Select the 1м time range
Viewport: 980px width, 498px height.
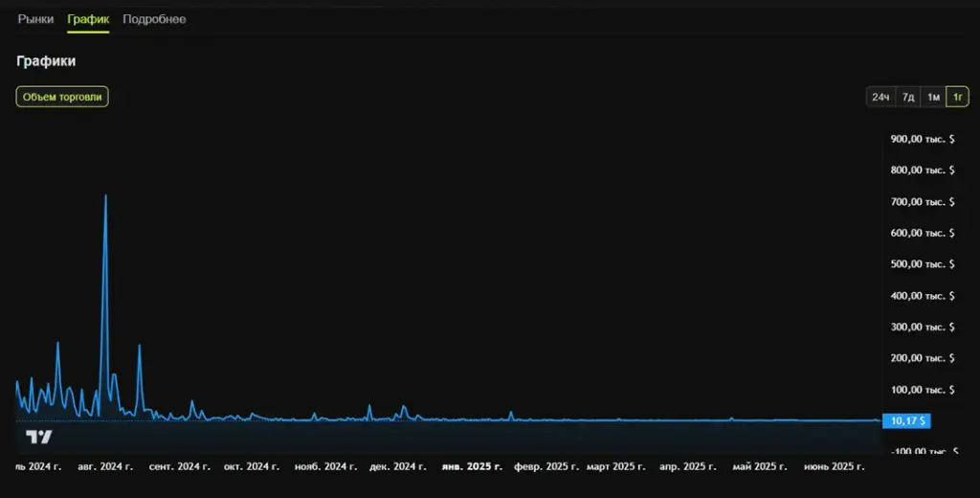[933, 97]
